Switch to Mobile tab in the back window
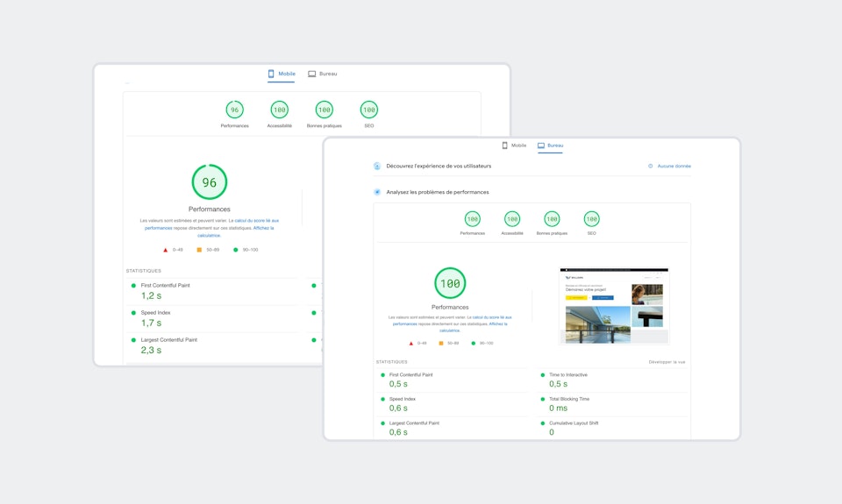Viewport: 842px width, 504px height. tap(282, 75)
